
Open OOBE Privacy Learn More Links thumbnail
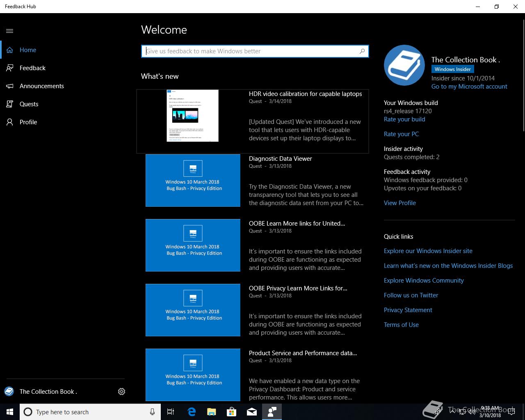[193, 310]
